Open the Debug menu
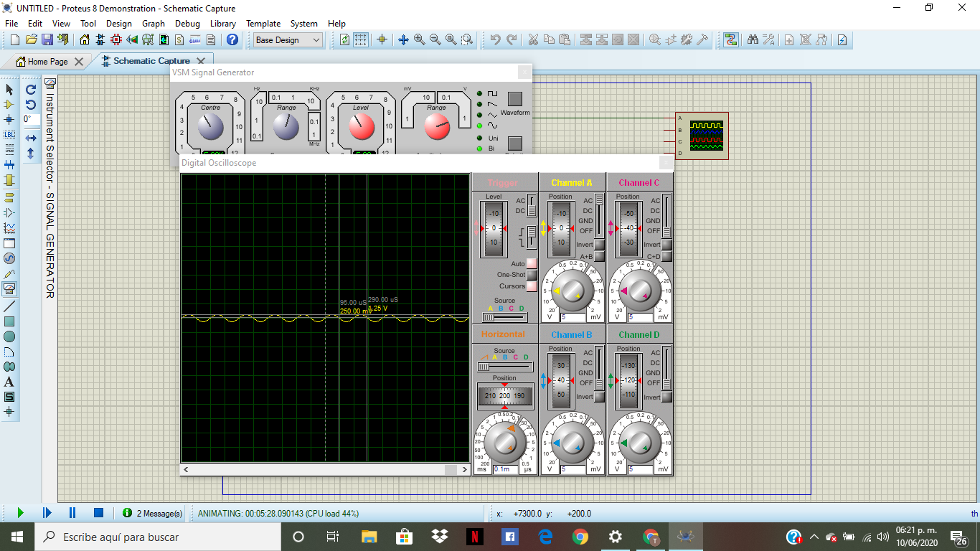 [x=188, y=24]
